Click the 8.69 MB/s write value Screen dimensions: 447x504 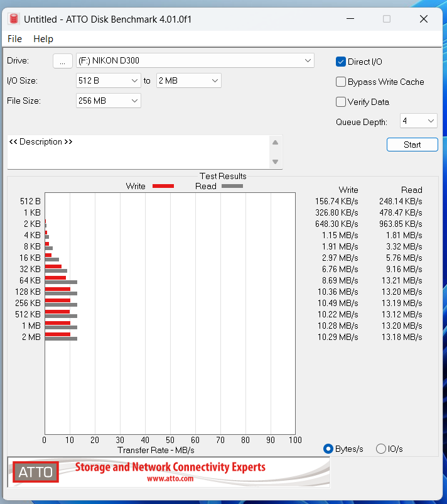[340, 281]
